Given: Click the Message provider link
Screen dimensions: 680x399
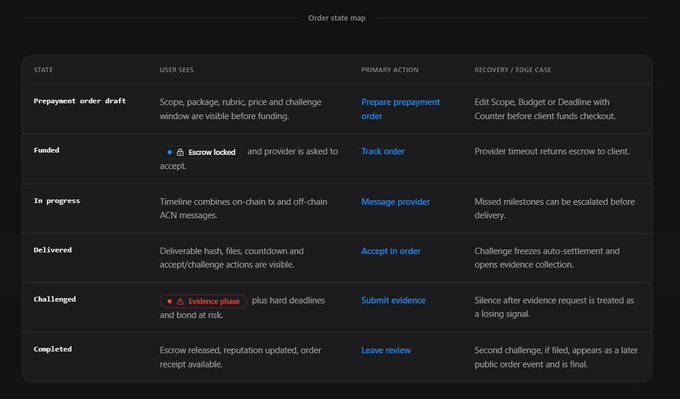Looking at the screenshot, I should [396, 202].
